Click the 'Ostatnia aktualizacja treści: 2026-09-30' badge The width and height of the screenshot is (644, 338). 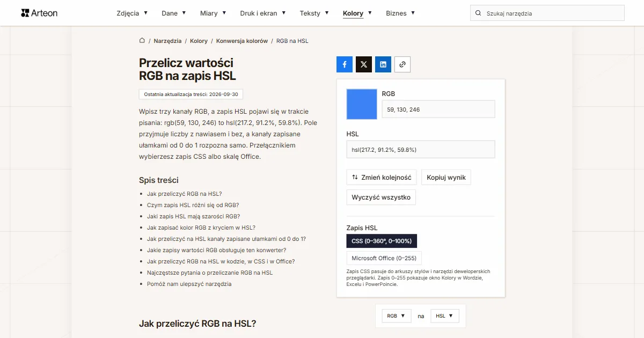pos(191,94)
